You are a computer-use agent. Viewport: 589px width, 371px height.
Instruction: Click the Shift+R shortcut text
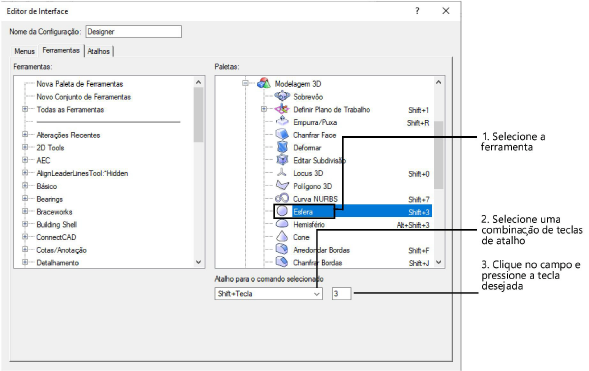click(x=418, y=123)
